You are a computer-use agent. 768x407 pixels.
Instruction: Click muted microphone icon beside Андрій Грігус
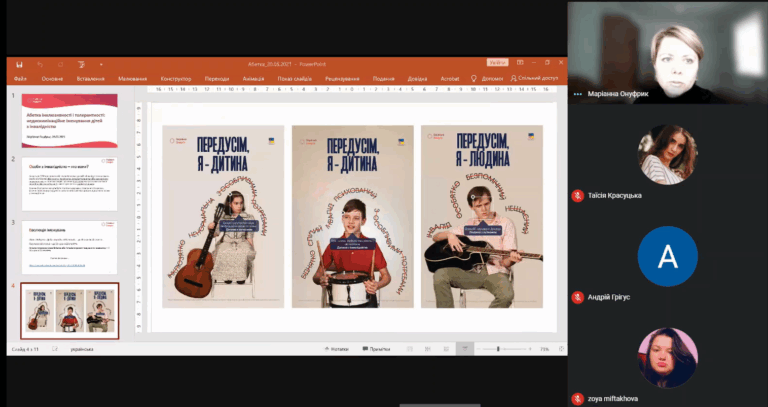[x=577, y=297]
